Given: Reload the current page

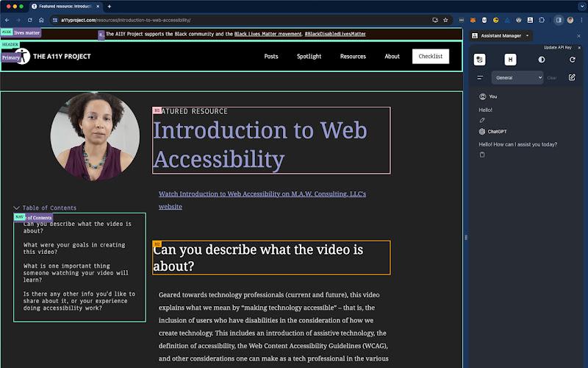Looking at the screenshot, I should click(30, 20).
